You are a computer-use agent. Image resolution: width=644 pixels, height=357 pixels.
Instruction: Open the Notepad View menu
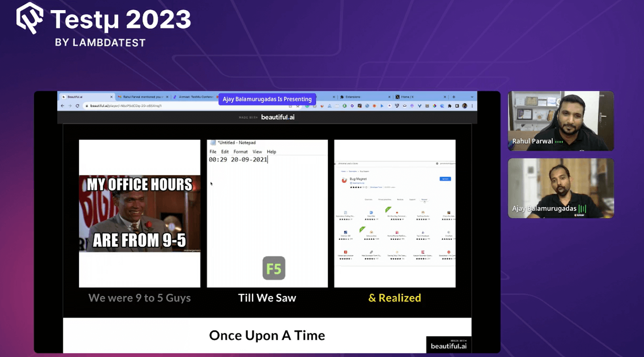257,152
